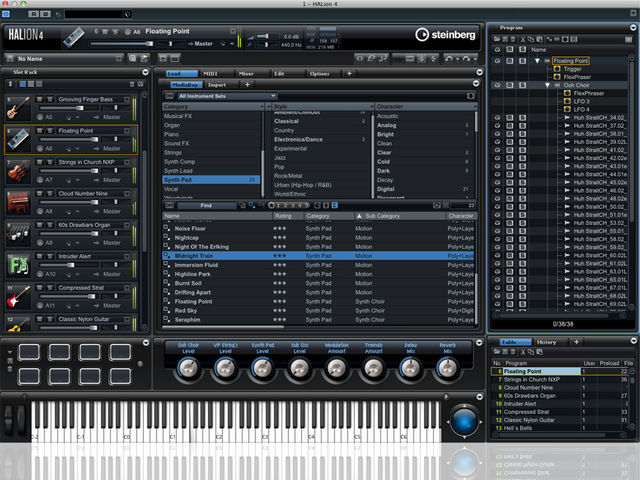Viewport: 640px width, 480px height.
Task: Click the 60s Drawbars Organ slot icon
Action: (18, 233)
